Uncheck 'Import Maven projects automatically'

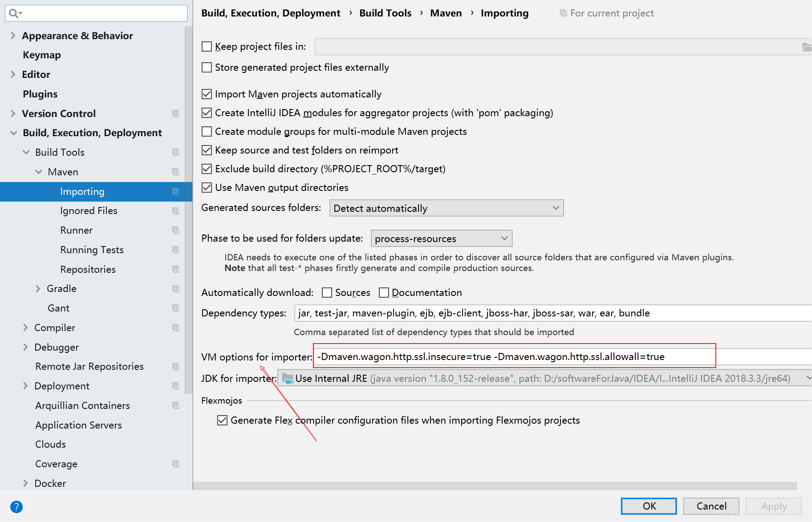[207, 94]
